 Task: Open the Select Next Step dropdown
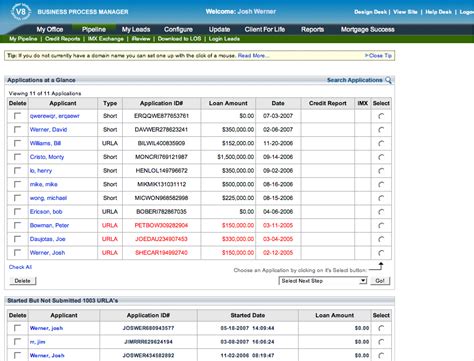click(x=323, y=281)
